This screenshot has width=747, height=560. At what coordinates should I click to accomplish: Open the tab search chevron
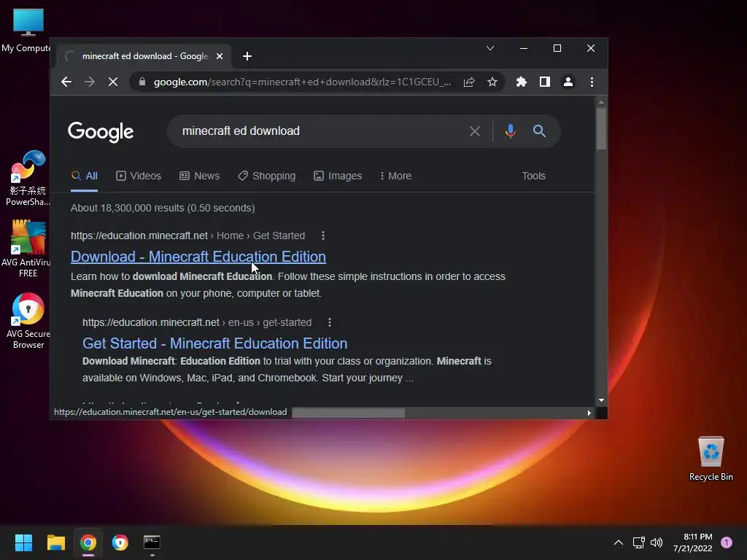click(489, 48)
